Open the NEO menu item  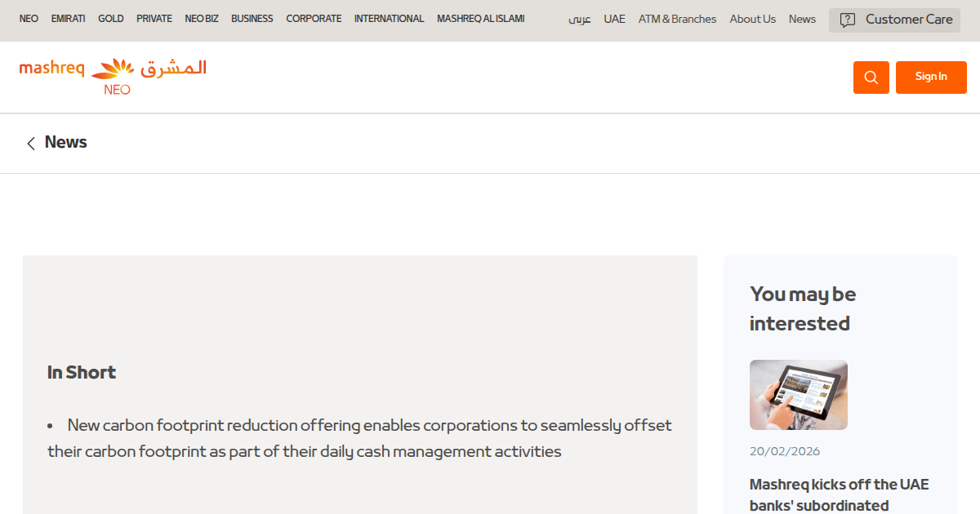29,19
